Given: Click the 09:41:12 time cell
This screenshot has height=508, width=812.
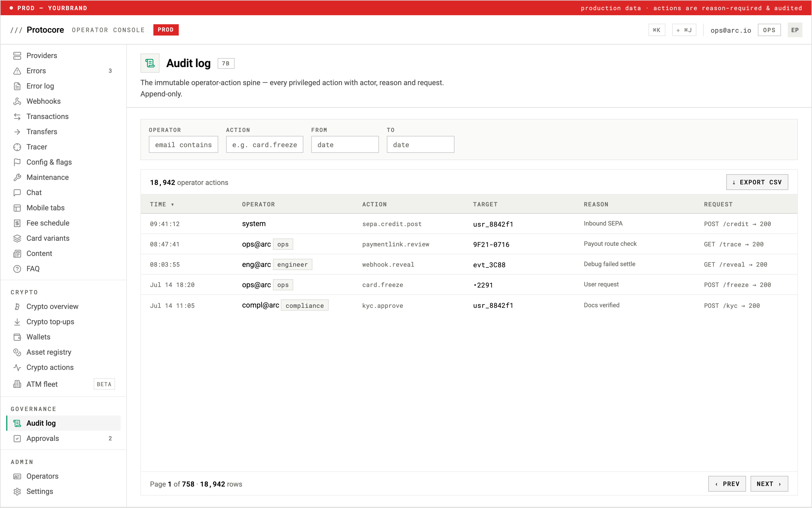Looking at the screenshot, I should [165, 224].
